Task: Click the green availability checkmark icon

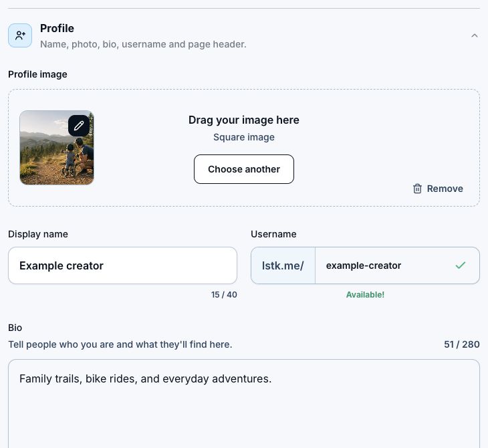Action: pos(461,265)
